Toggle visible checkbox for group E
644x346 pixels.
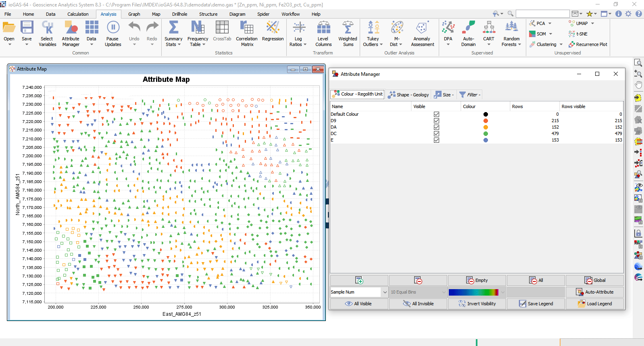(436, 140)
